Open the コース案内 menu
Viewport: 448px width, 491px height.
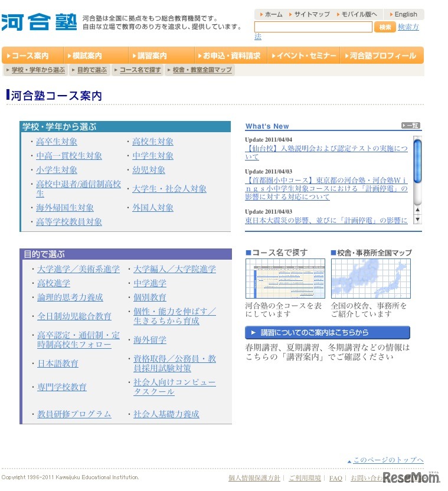[32, 55]
